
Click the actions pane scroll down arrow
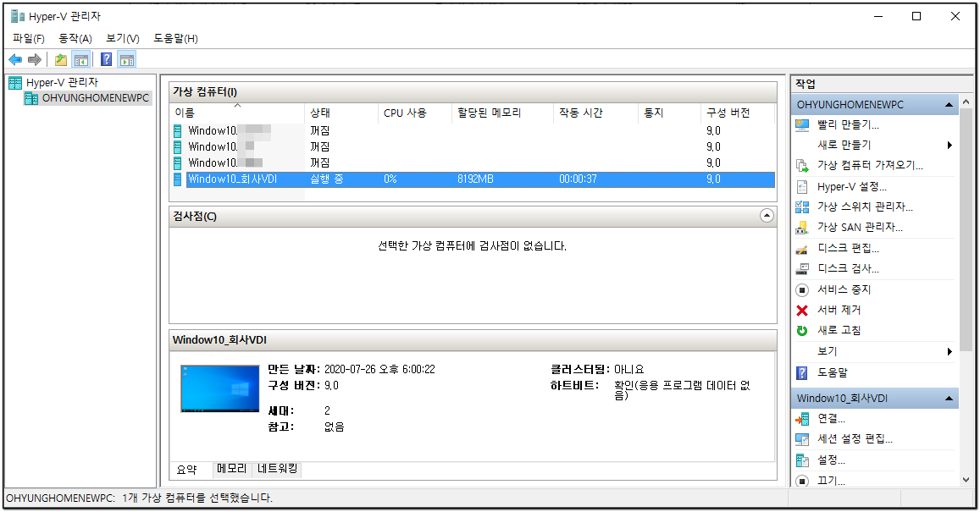pos(966,481)
